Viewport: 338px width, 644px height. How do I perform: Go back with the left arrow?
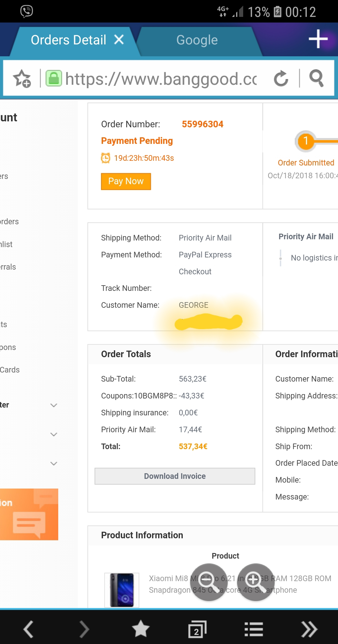pyautogui.click(x=28, y=629)
